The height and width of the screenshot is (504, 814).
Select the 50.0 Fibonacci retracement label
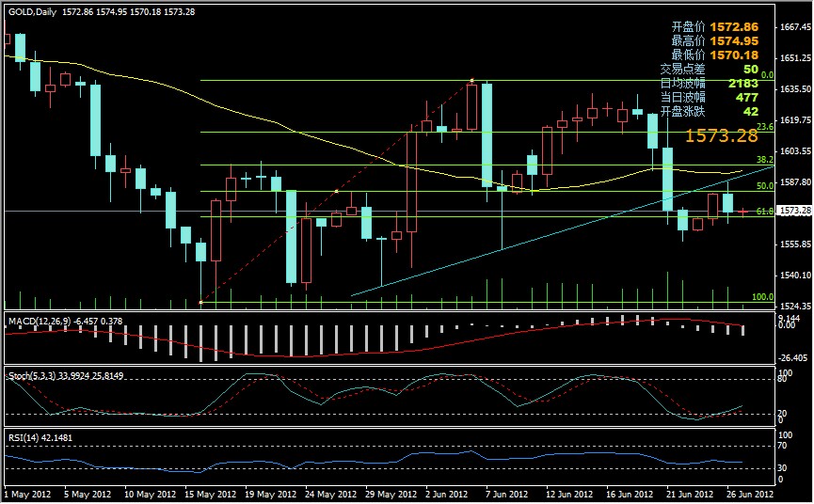coord(764,187)
